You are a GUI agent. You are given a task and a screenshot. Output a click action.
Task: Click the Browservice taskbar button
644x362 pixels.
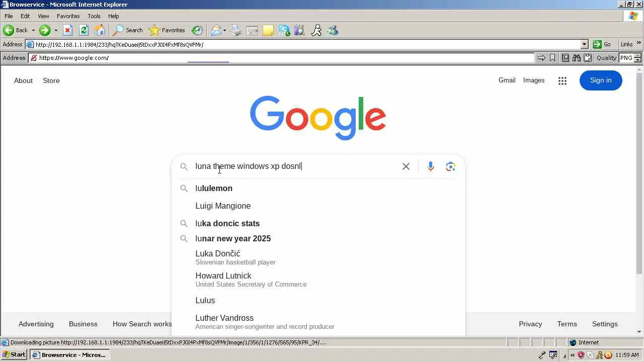click(69, 354)
